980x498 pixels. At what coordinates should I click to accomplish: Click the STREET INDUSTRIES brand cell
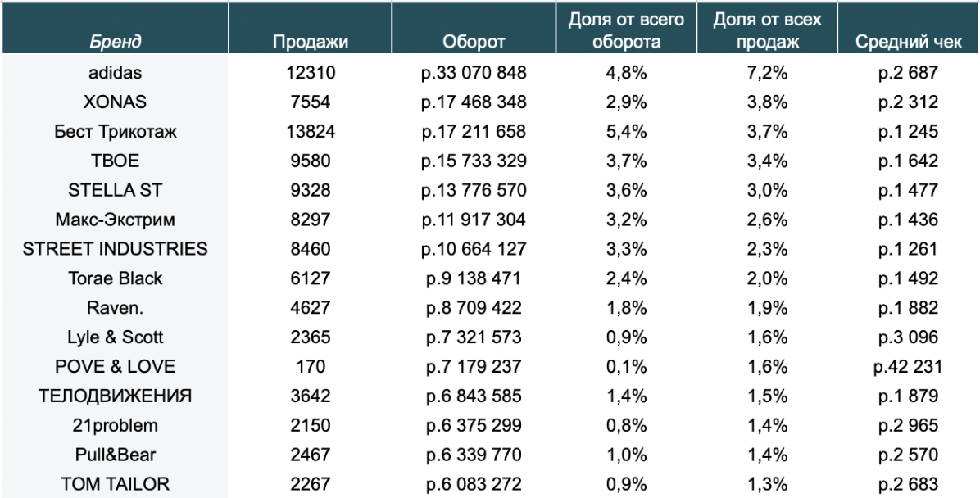point(115,249)
